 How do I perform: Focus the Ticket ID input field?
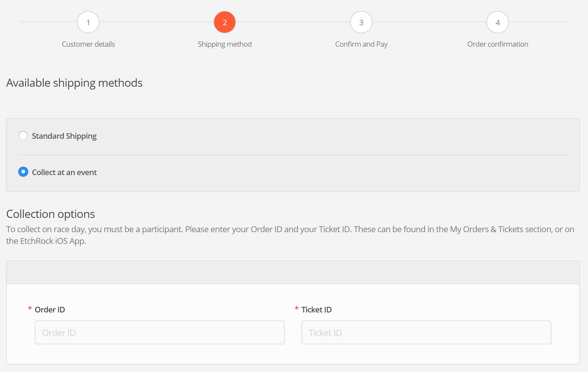(426, 332)
